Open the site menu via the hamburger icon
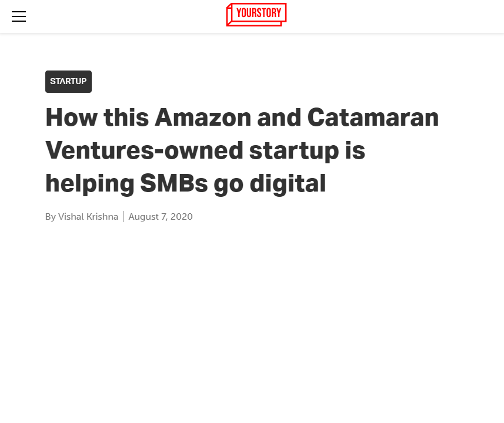Image resolution: width=504 pixels, height=423 pixels. click(18, 16)
